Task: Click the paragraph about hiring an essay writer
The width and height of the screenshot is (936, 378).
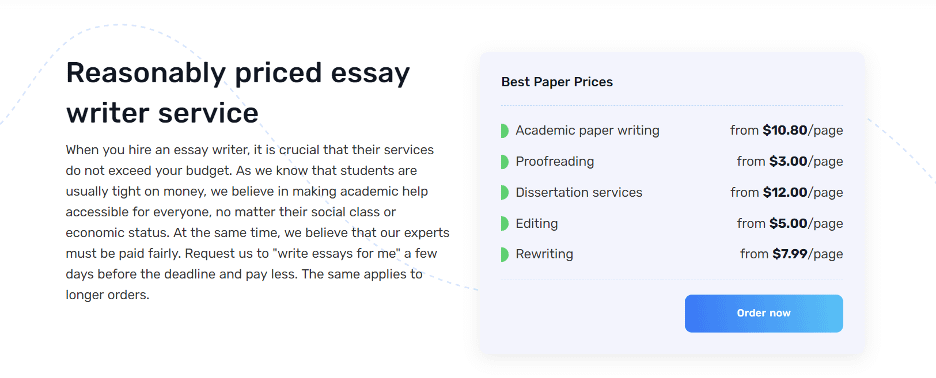Action: [x=257, y=222]
